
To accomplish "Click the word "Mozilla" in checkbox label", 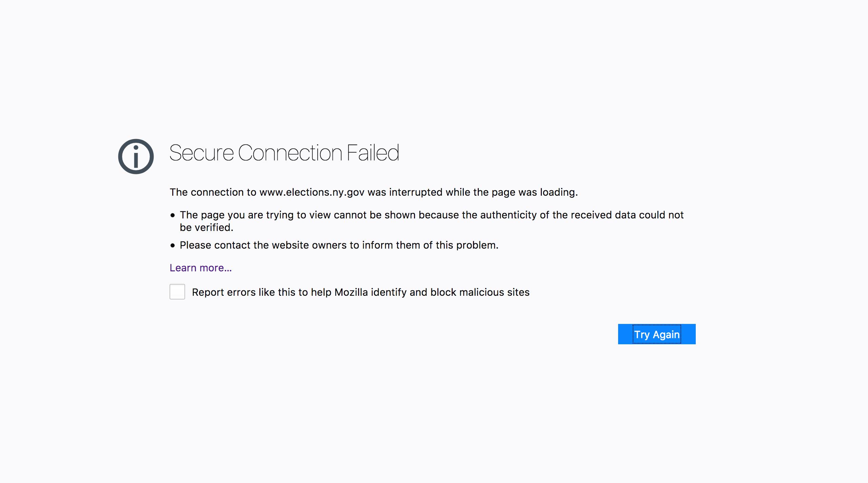I will 351,292.
